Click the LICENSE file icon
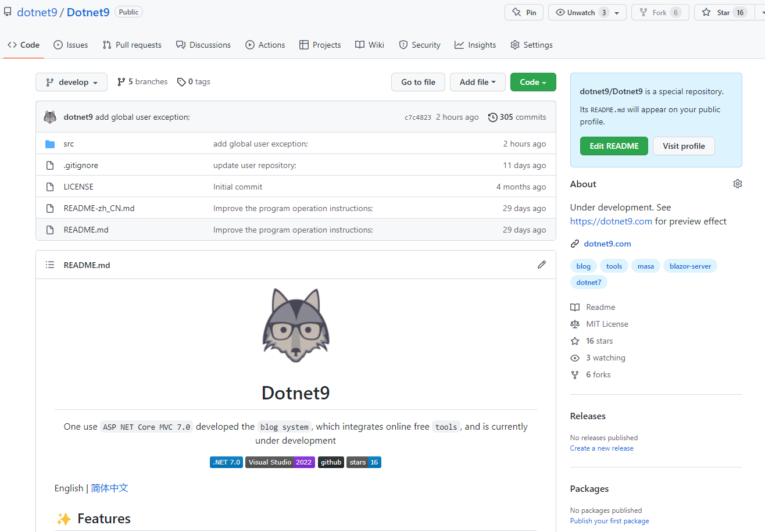765x532 pixels. click(50, 187)
